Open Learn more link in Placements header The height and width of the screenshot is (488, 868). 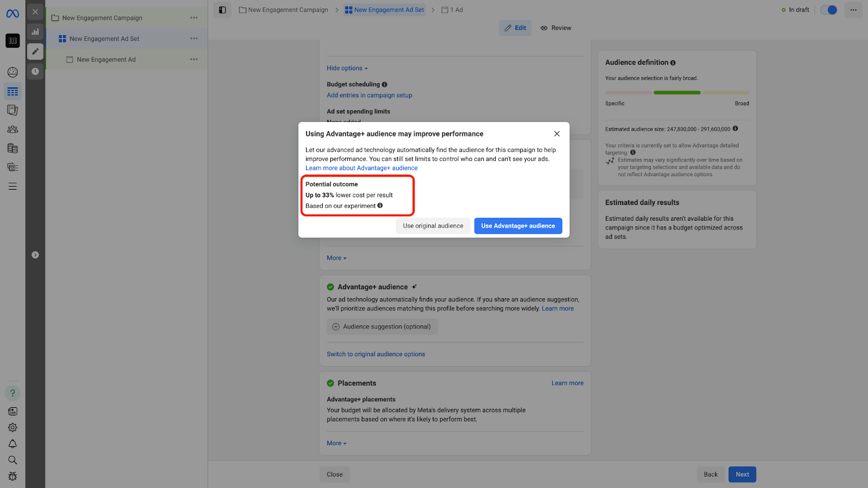[567, 383]
